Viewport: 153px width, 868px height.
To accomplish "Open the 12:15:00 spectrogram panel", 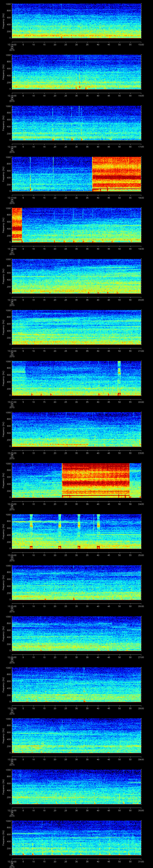I will pyautogui.click(x=76, y=72).
